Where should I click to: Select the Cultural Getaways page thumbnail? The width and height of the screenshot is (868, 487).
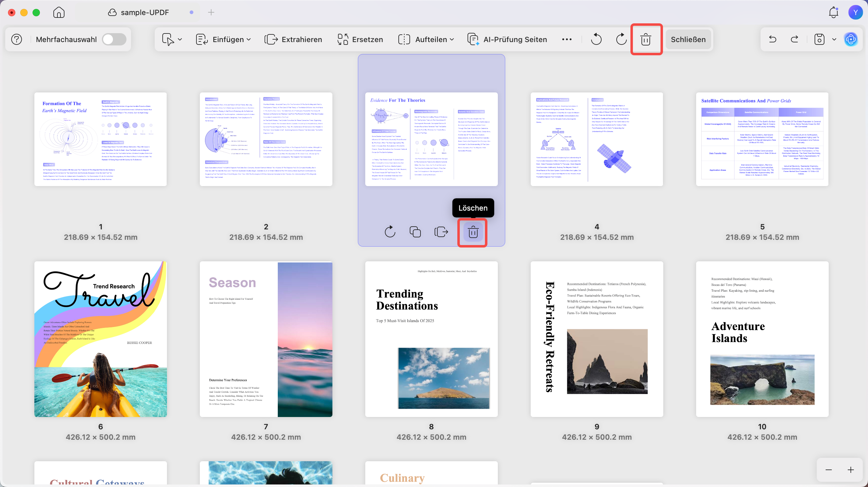coord(100,473)
